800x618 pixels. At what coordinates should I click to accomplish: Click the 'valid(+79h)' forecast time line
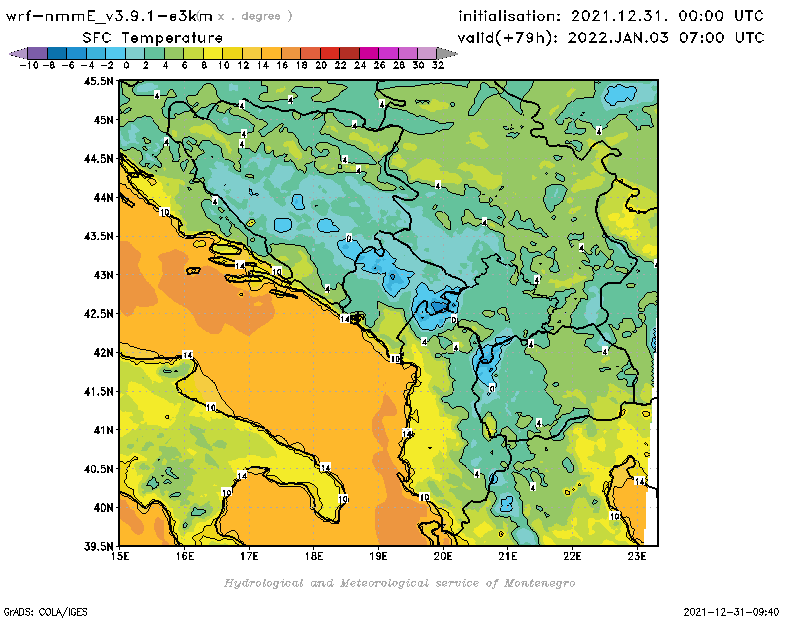coord(611,38)
